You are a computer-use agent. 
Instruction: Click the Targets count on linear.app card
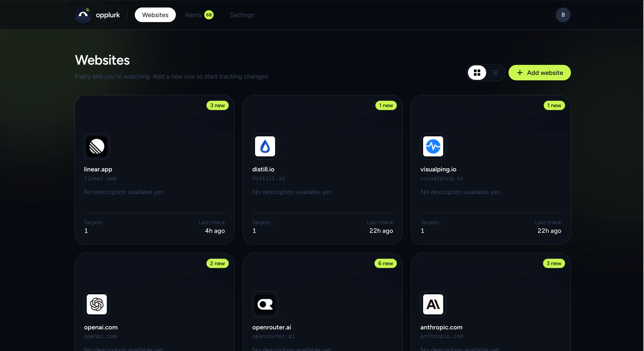86,231
